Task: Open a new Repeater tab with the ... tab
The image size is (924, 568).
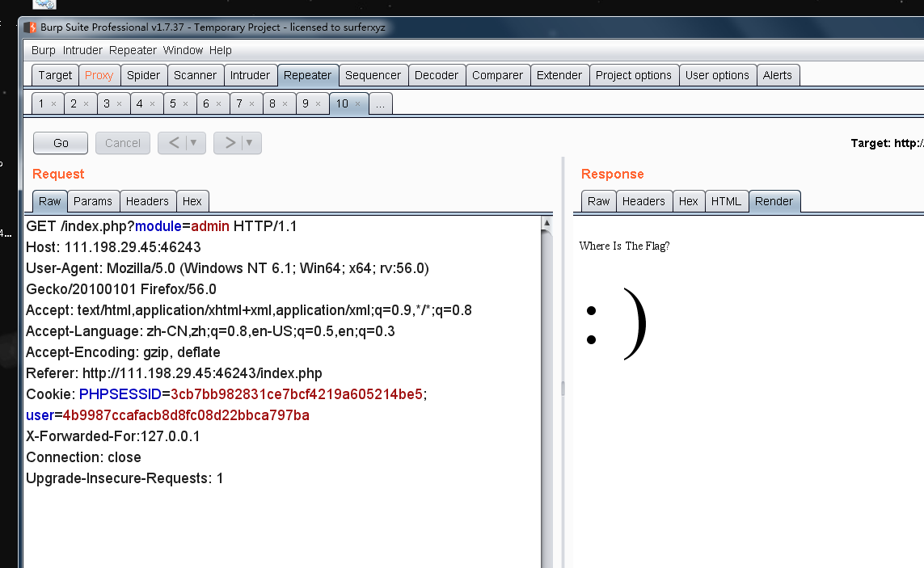Action: pyautogui.click(x=381, y=104)
